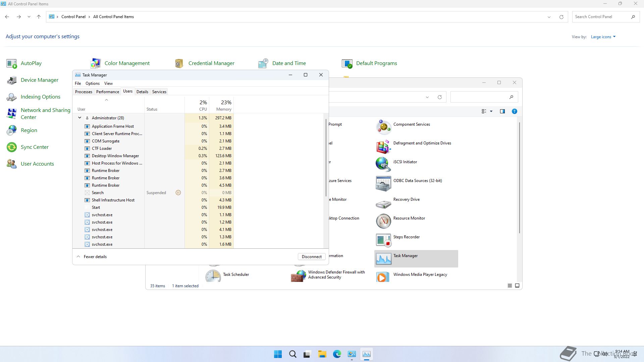Switch to details list view toggle
The height and width of the screenshot is (362, 644).
tap(509, 286)
